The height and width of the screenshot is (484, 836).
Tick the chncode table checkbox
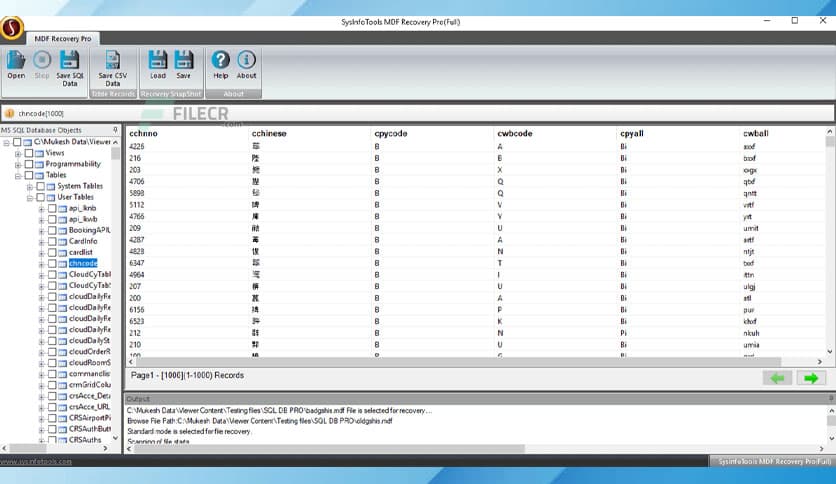tap(52, 263)
